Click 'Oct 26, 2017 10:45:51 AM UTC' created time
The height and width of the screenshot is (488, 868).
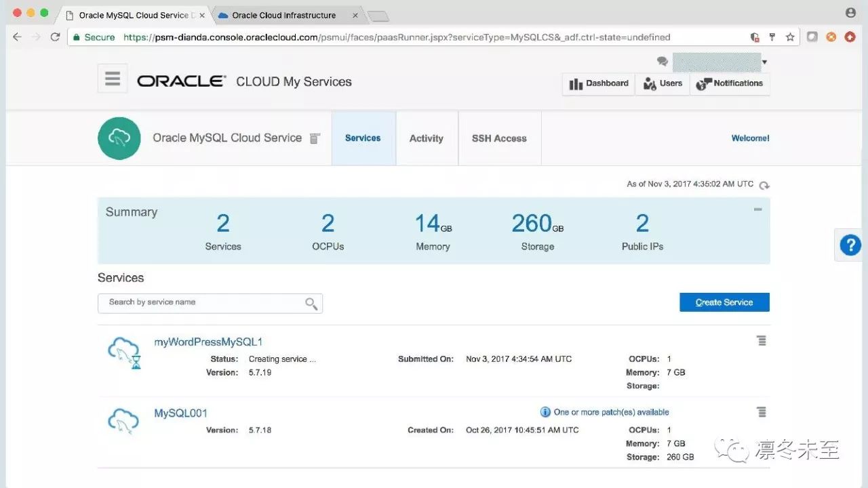pyautogui.click(x=522, y=430)
